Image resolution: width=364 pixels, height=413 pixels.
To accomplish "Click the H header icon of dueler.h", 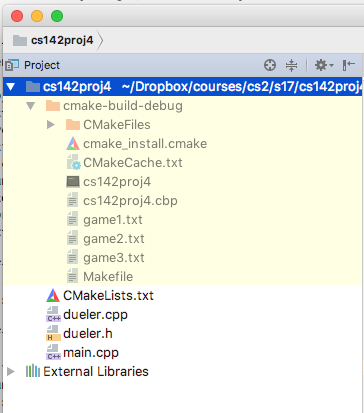I will coord(53,333).
